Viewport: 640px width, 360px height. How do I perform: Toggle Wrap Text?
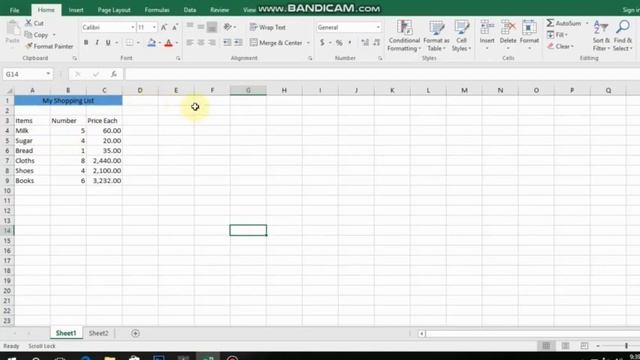267,27
